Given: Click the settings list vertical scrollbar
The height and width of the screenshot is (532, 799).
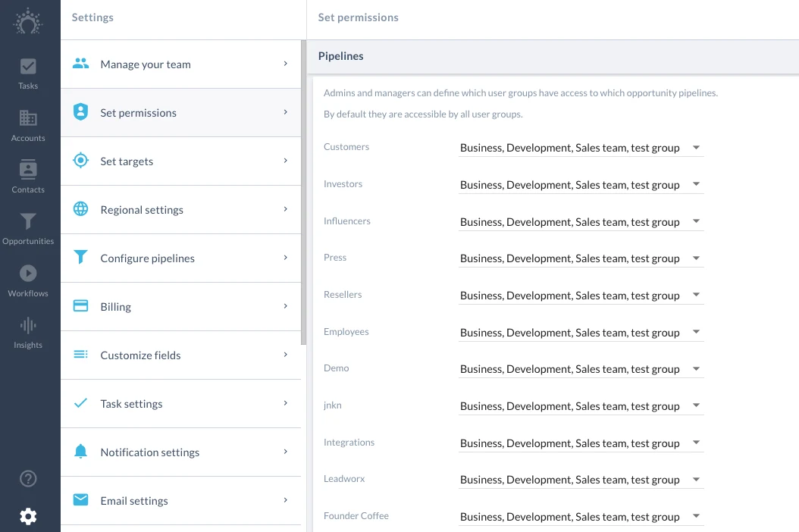Looking at the screenshot, I should (304, 192).
